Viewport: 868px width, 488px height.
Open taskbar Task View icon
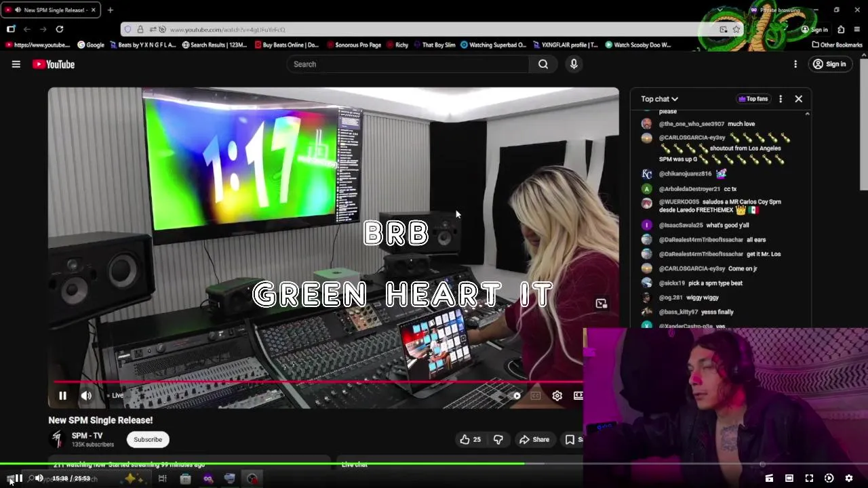click(163, 479)
